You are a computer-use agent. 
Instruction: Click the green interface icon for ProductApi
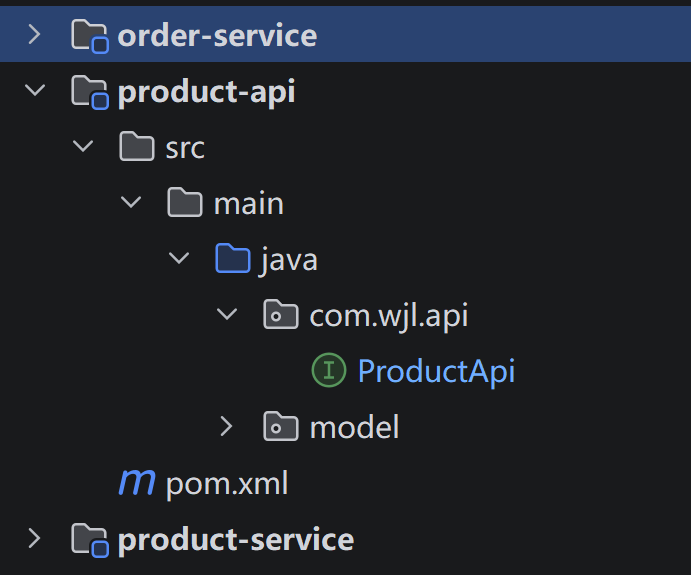tap(329, 370)
